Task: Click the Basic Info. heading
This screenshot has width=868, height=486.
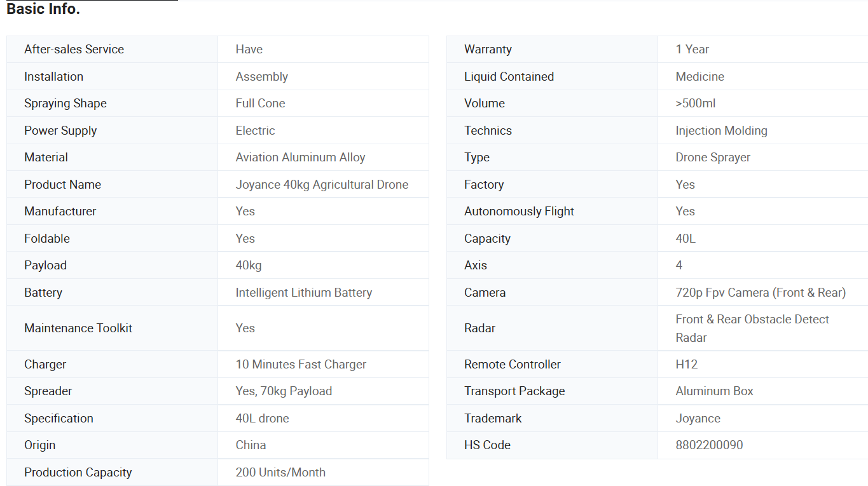Action: (43, 10)
